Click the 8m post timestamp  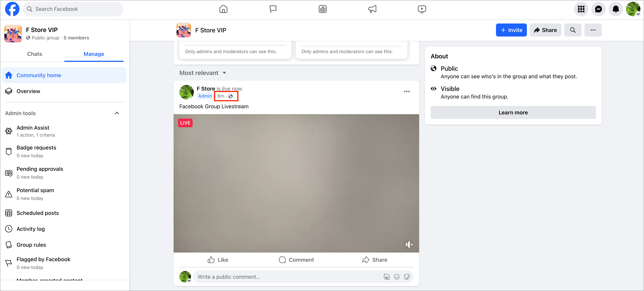[x=221, y=96]
